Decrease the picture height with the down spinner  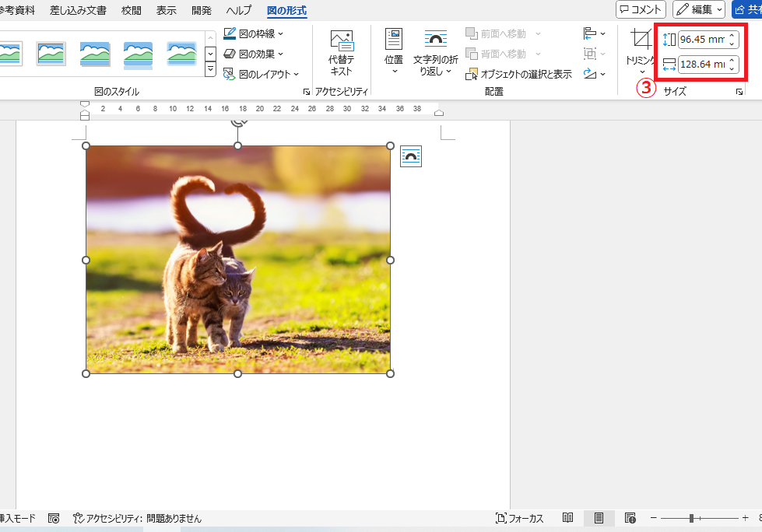click(x=732, y=44)
